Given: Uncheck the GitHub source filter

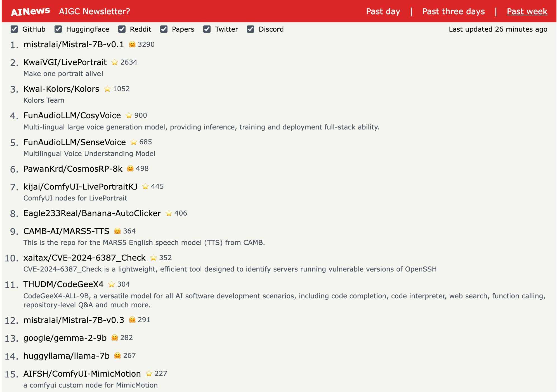Looking at the screenshot, I should click(14, 29).
